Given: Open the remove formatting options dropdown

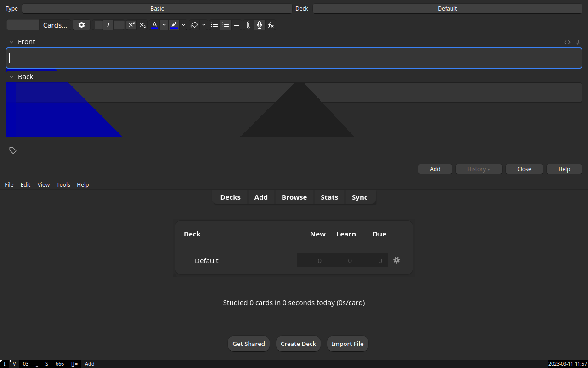Looking at the screenshot, I should pos(204,25).
